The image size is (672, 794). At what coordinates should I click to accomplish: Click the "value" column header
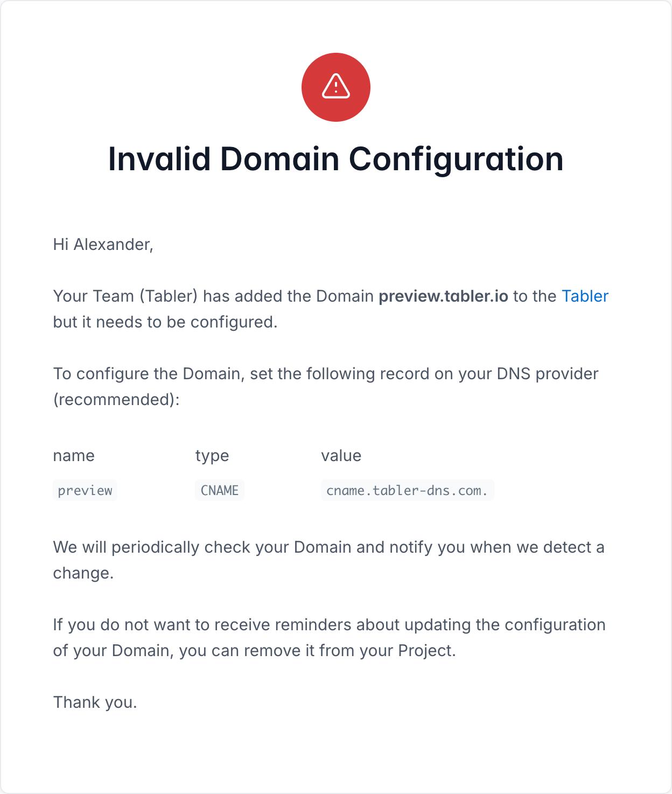click(341, 456)
